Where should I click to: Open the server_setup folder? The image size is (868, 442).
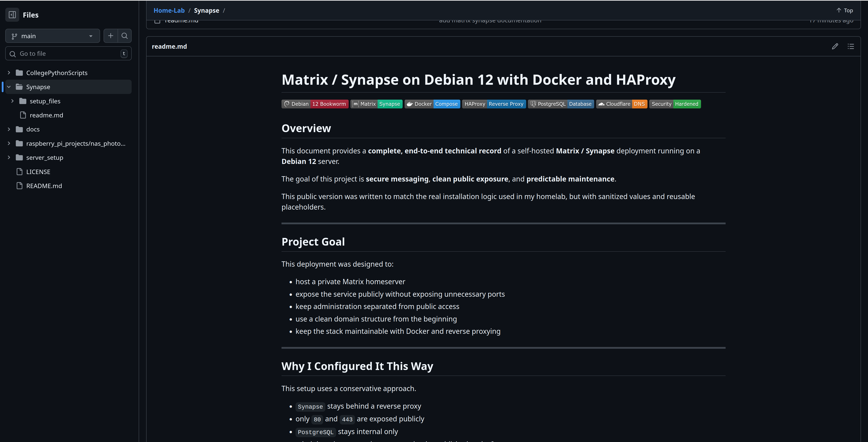pos(45,157)
